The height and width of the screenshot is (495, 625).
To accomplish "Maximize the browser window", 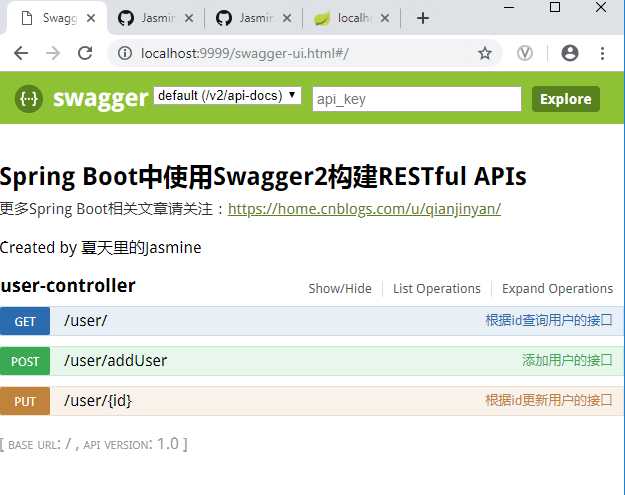I will [555, 7].
